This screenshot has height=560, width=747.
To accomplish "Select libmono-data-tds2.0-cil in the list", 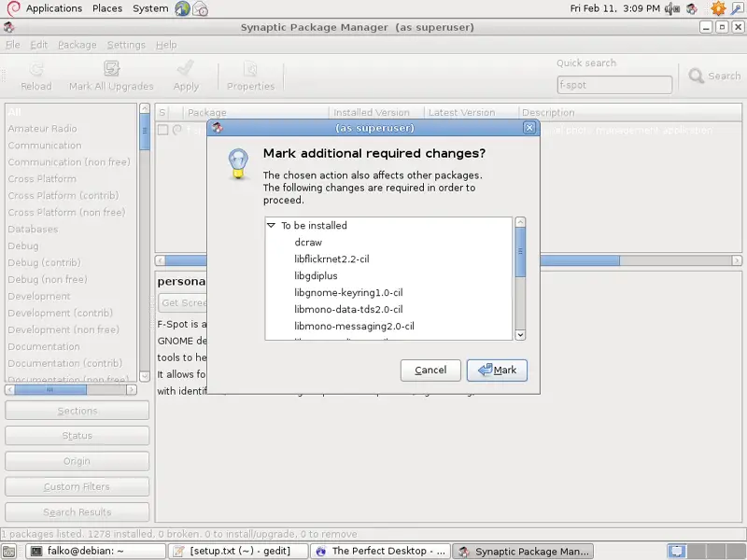I will click(348, 310).
